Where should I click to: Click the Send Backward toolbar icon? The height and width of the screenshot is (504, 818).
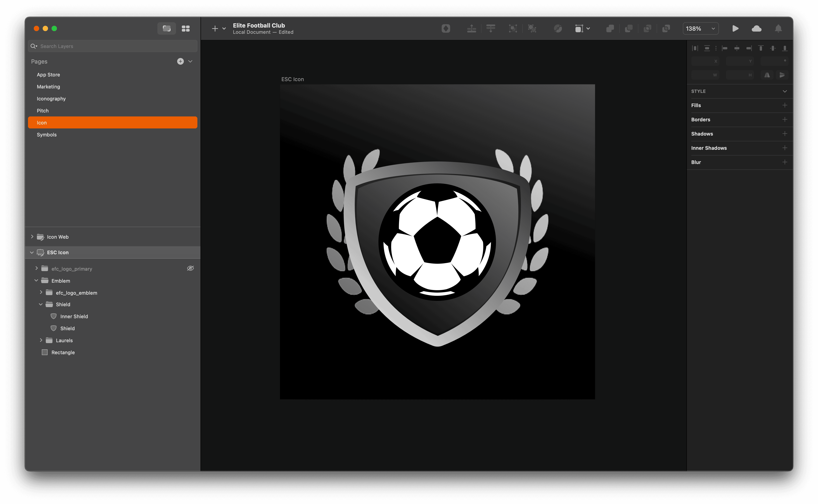[x=491, y=29]
